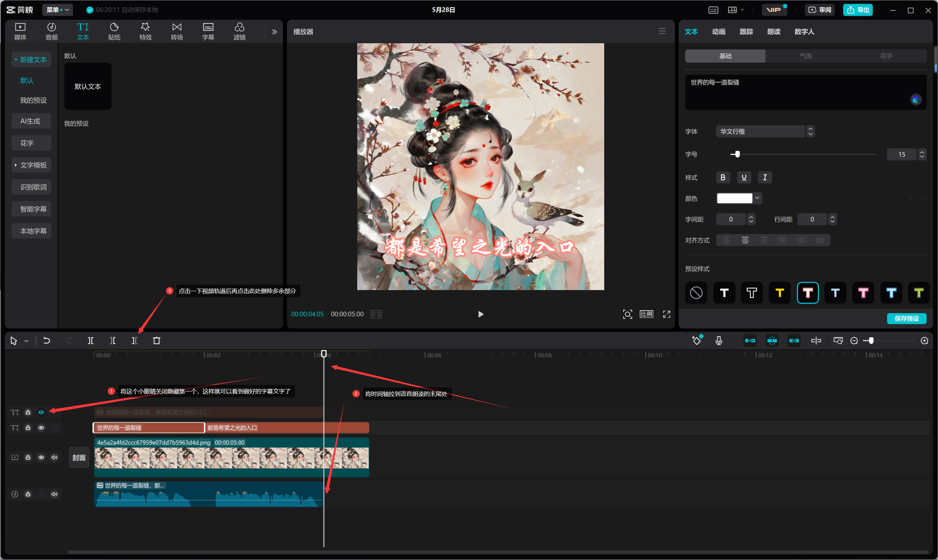Toggle main track magnet snapping
Image resolution: width=938 pixels, height=560 pixels.
click(750, 341)
